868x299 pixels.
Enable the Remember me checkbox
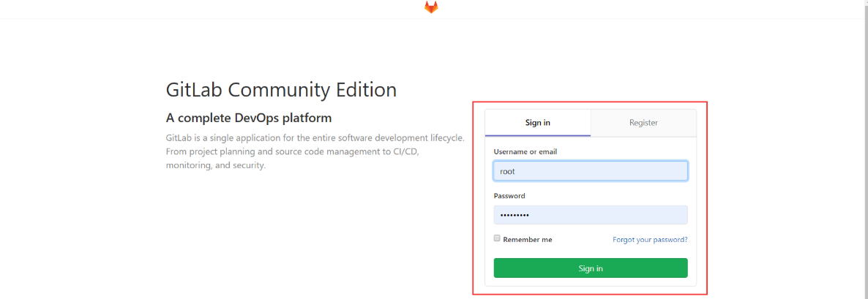coord(497,238)
